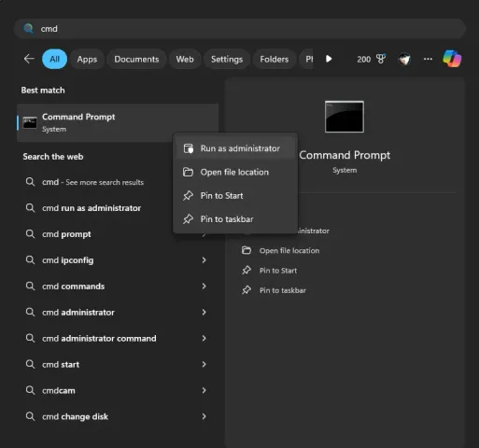Expand the chevron for cmd ipconfig
Screen dimensions: 479x448
[204, 260]
